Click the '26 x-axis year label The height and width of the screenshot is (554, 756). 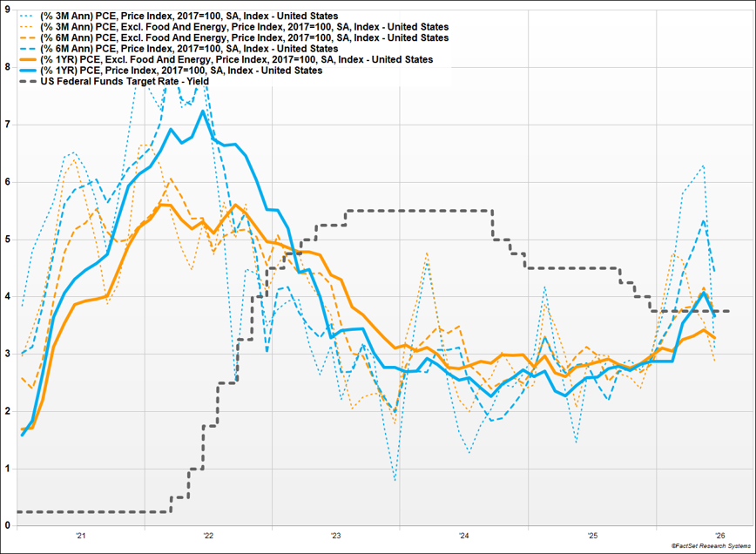point(720,536)
